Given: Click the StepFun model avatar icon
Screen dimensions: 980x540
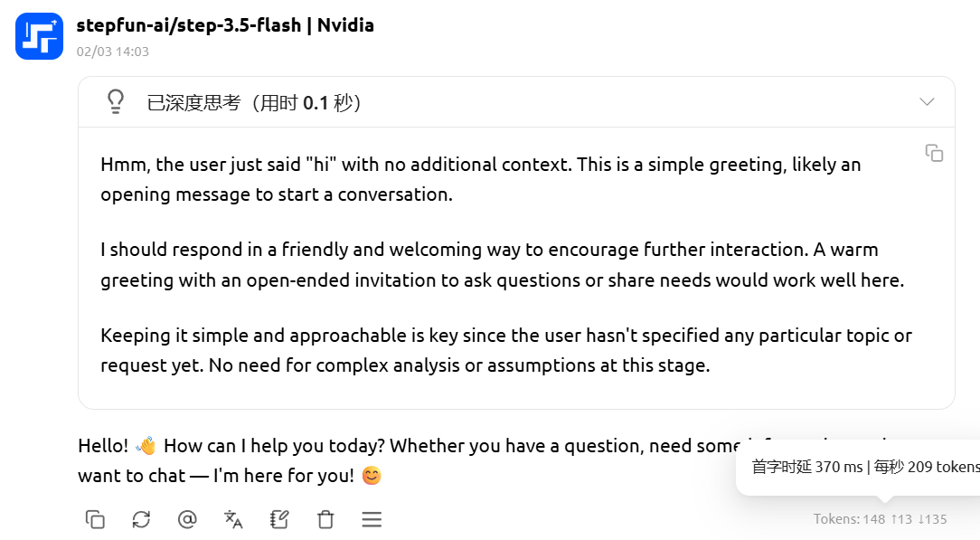Looking at the screenshot, I should tap(39, 36).
